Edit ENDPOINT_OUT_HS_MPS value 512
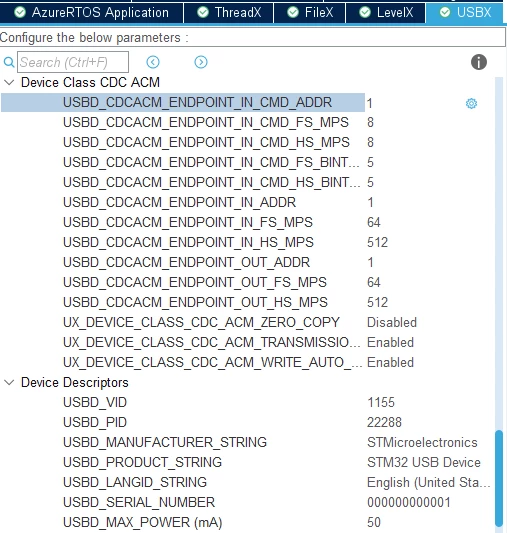 pos(378,303)
